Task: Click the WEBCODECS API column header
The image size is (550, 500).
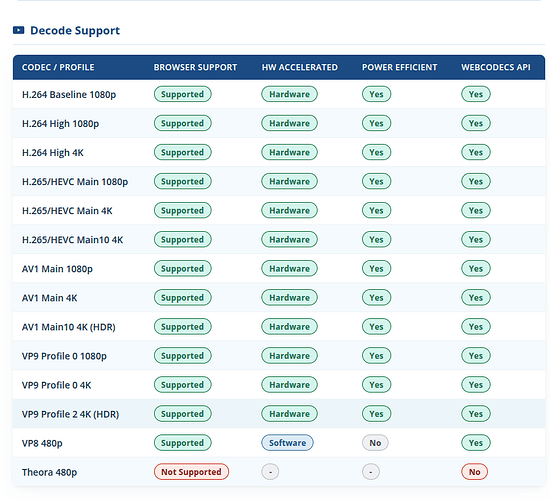Action: pyautogui.click(x=496, y=67)
